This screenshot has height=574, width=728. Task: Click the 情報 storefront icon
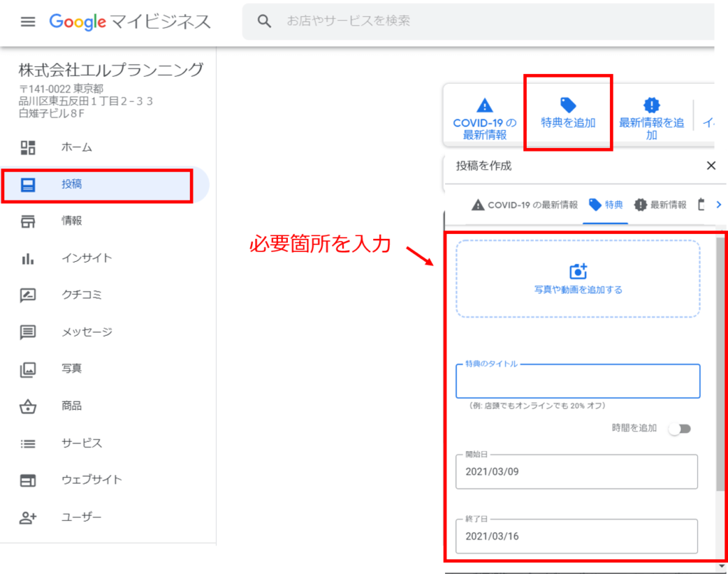click(28, 221)
